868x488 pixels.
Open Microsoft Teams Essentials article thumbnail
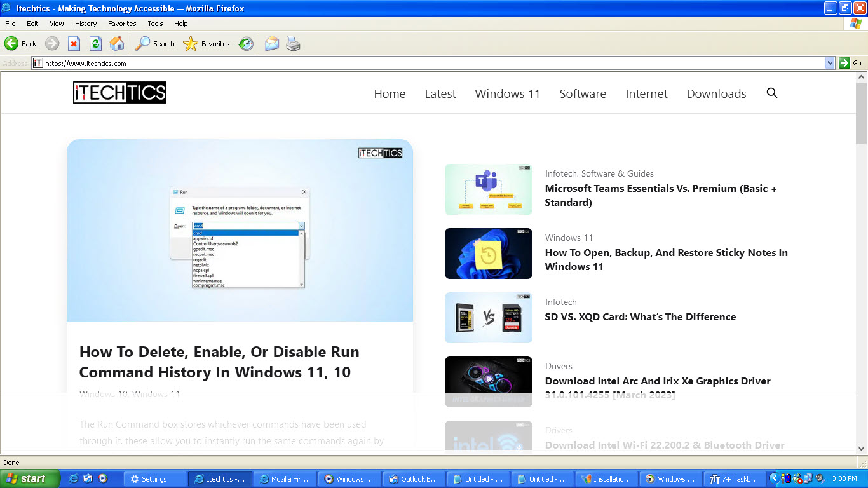coord(489,189)
